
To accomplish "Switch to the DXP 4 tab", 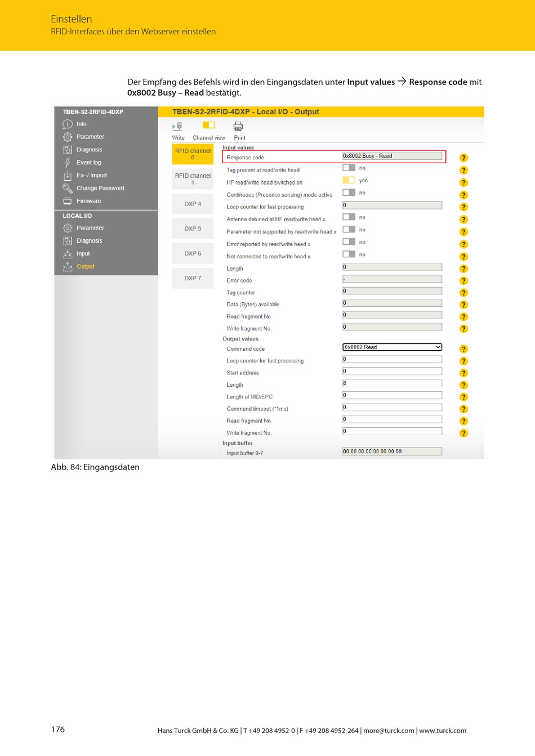I will tap(193, 204).
